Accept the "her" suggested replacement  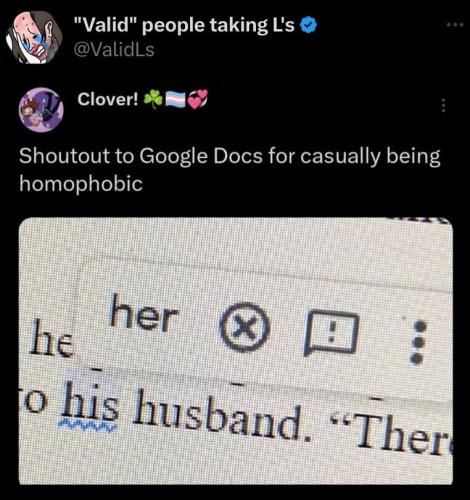[143, 315]
